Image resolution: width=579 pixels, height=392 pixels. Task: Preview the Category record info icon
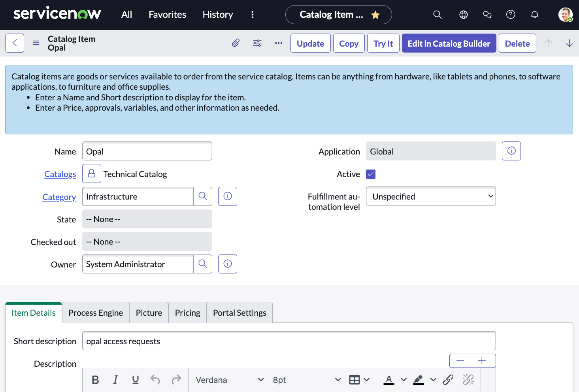click(228, 196)
